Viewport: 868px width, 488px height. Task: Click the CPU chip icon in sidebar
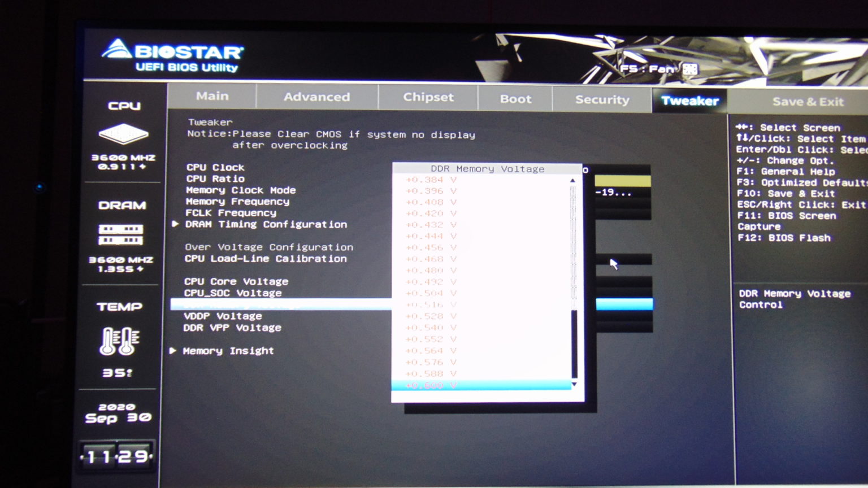click(123, 134)
